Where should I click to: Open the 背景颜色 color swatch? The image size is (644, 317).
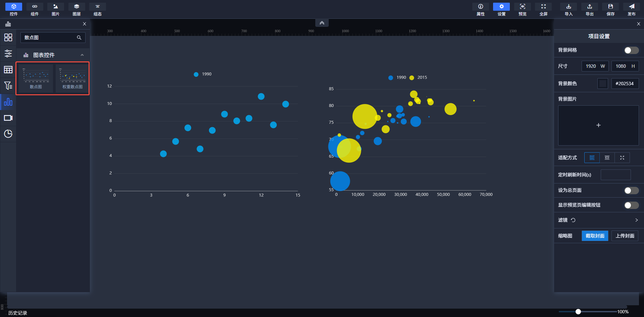tap(602, 84)
